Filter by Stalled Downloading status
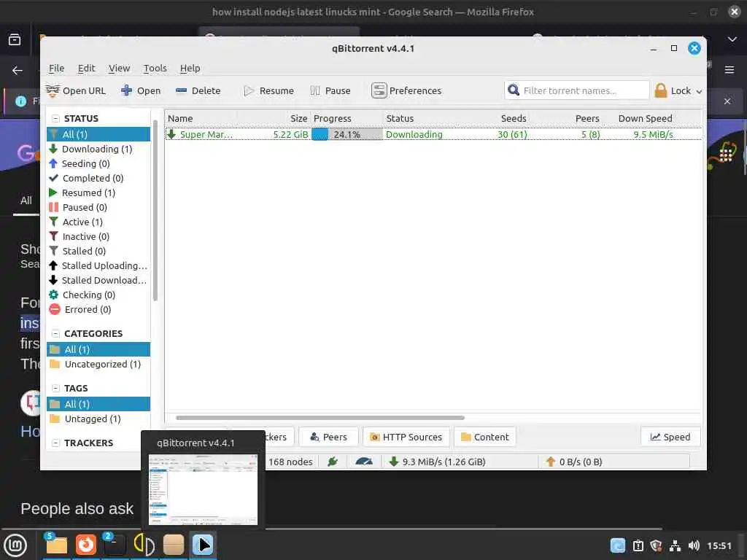 [98, 281]
